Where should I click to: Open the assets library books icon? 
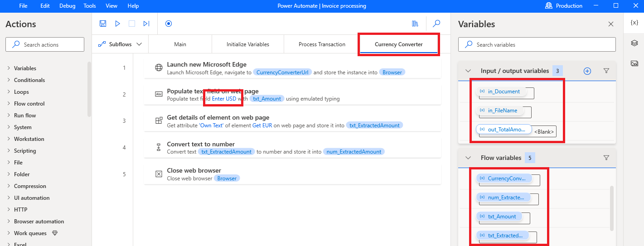(x=415, y=24)
